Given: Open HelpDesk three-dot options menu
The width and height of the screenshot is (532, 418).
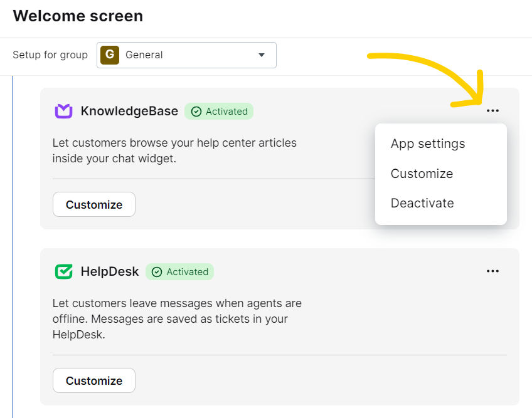Looking at the screenshot, I should [492, 271].
